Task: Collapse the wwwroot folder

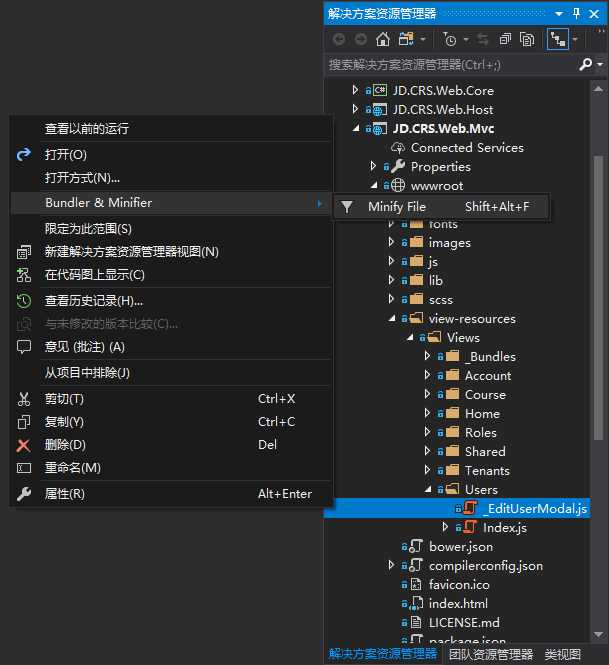Action: [374, 185]
